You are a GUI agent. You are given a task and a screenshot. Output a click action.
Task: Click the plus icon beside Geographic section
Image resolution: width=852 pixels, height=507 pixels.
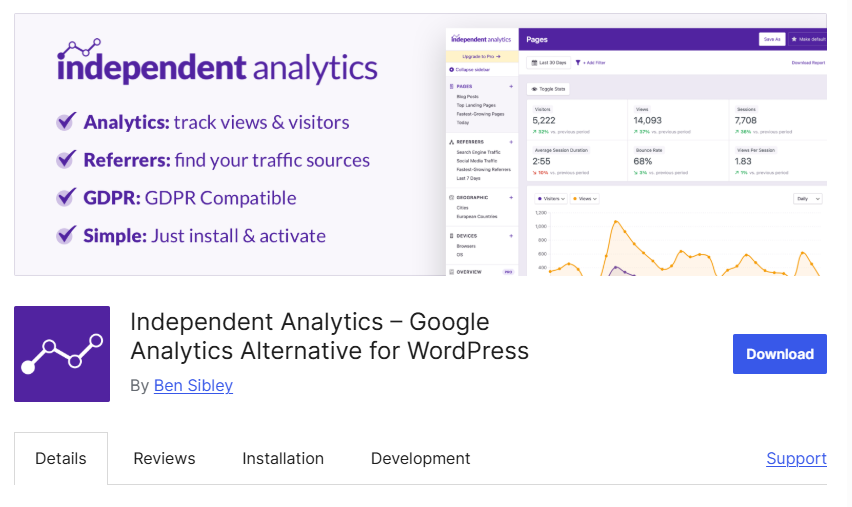coord(511,198)
